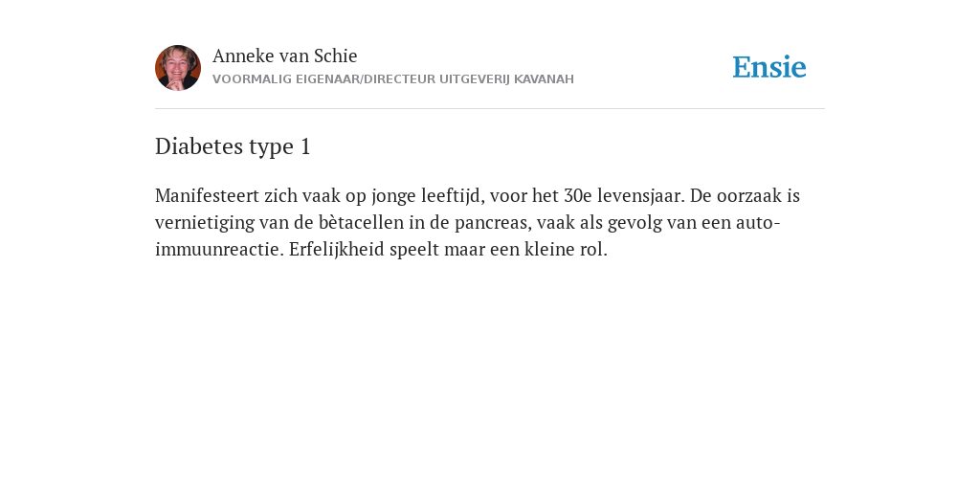Open the Ensie logo link

(769, 67)
